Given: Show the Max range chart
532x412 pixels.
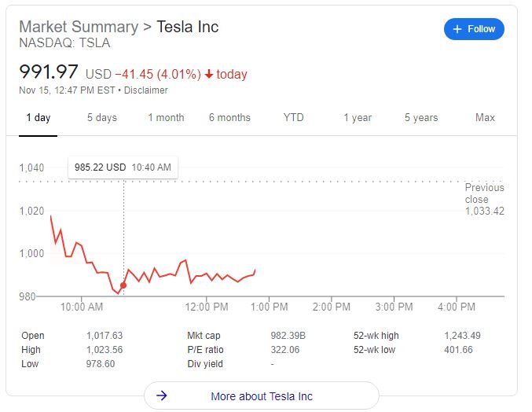Looking at the screenshot, I should [485, 118].
